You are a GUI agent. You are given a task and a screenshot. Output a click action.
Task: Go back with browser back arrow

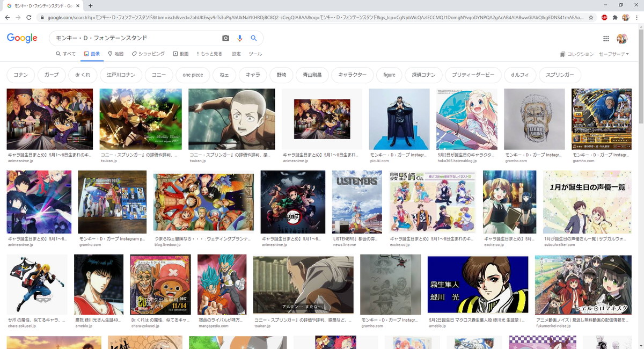click(8, 17)
